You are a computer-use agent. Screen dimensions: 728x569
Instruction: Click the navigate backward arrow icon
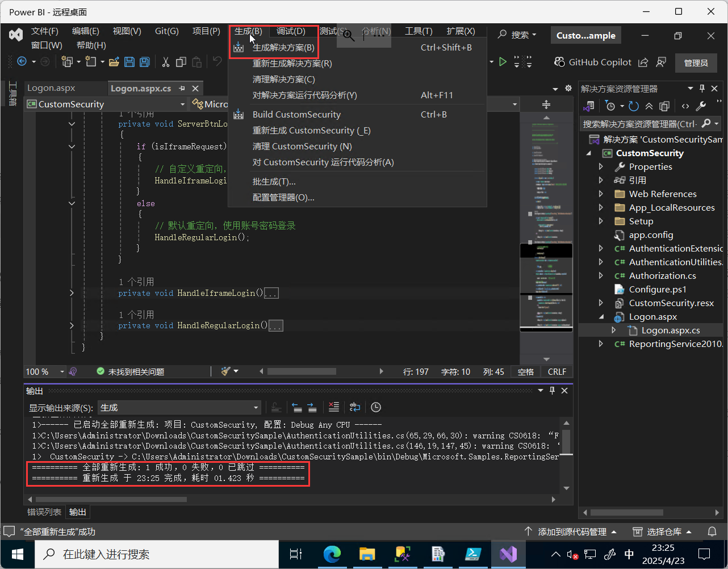coord(22,62)
